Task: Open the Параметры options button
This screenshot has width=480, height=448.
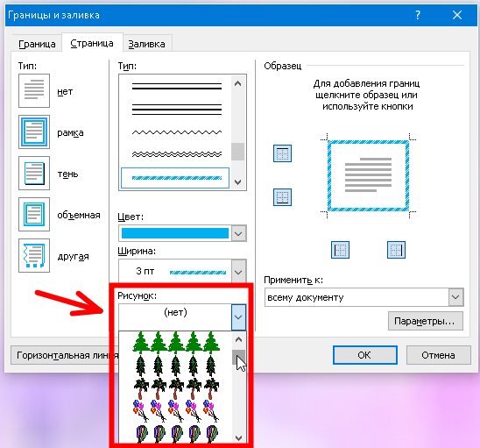Action: [x=426, y=321]
